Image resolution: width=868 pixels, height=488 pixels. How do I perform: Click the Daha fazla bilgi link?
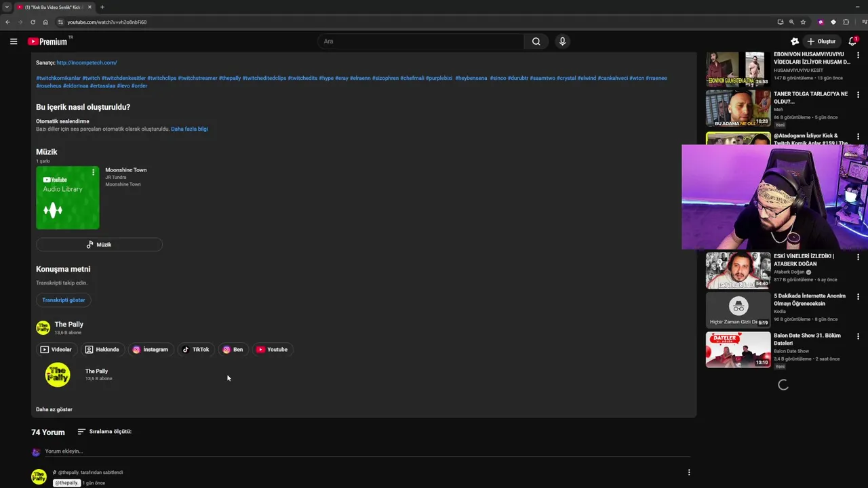click(189, 129)
